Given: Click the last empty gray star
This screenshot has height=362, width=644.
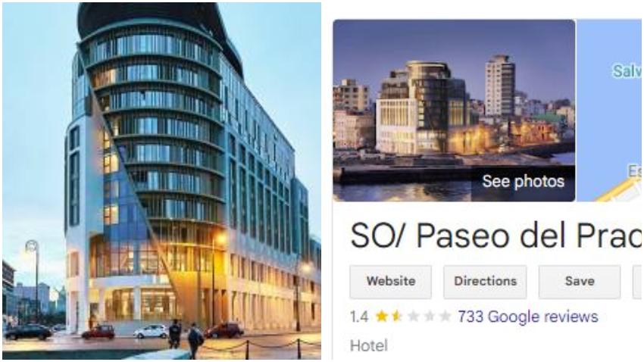Looking at the screenshot, I should (445, 317).
